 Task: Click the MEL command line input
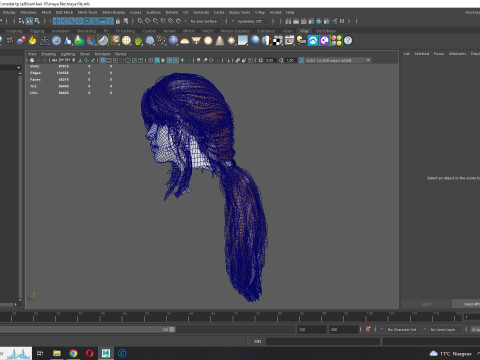click(x=323, y=341)
